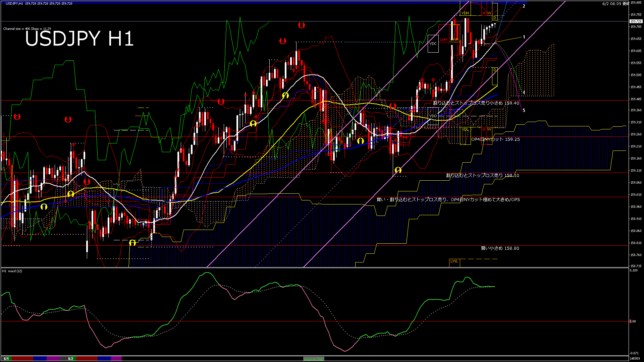Select forecast line label 4
The image size is (644, 362).
[524, 92]
